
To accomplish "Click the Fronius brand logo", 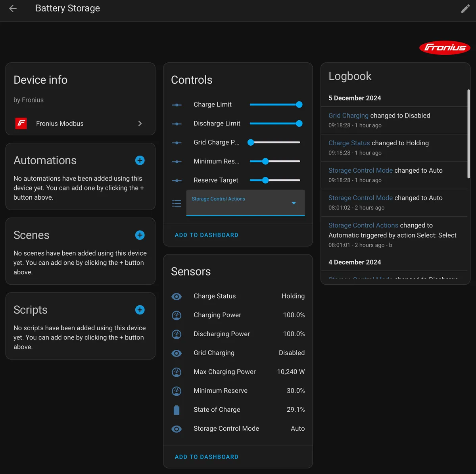I will click(445, 48).
